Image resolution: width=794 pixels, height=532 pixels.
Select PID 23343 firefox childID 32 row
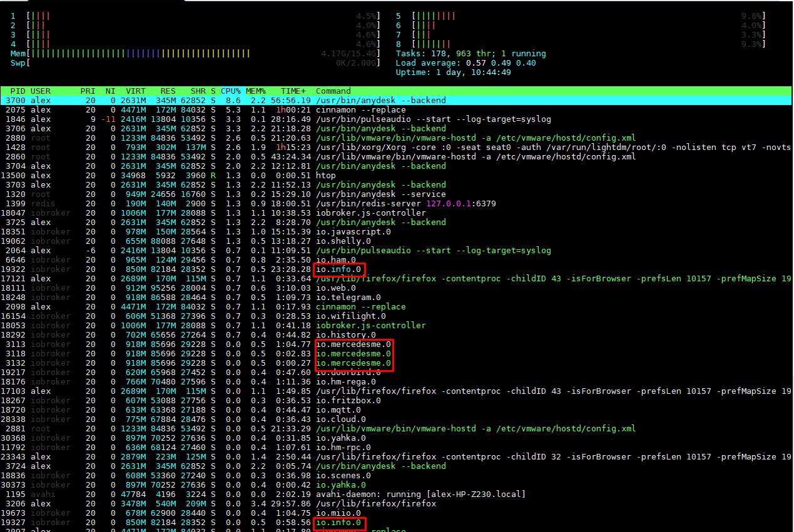tap(396, 456)
